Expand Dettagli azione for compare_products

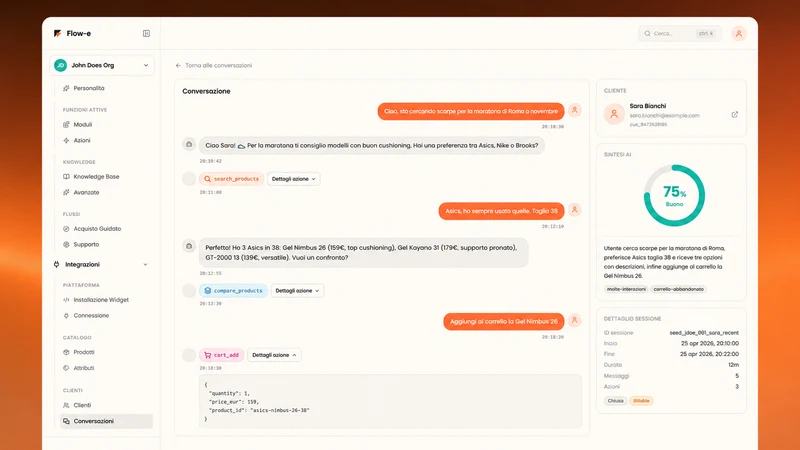pos(297,290)
